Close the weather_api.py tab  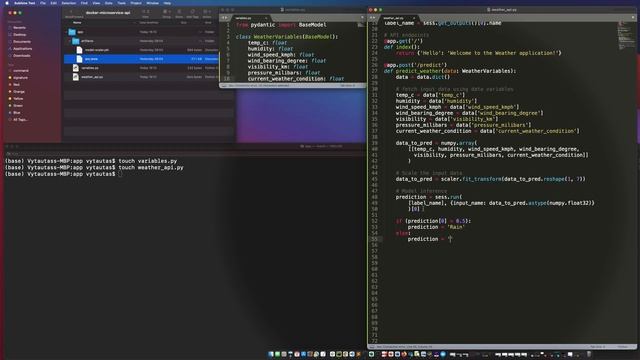(413, 18)
